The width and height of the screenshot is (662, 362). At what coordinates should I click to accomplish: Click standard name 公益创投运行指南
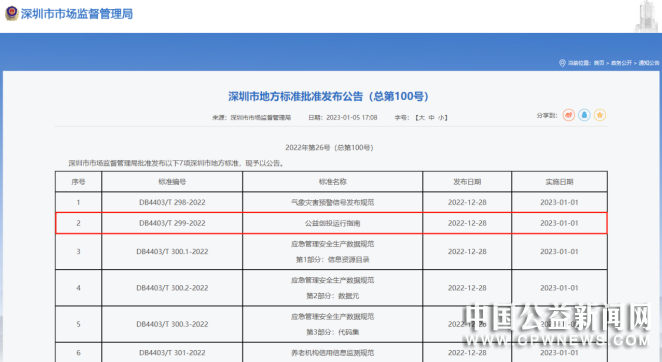pos(333,223)
